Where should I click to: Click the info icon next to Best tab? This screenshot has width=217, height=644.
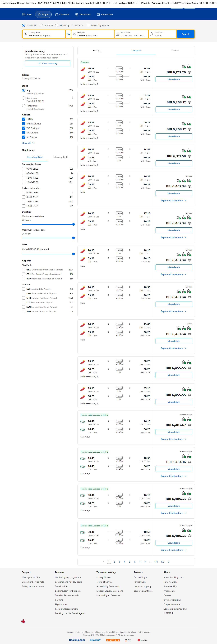coord(100,51)
